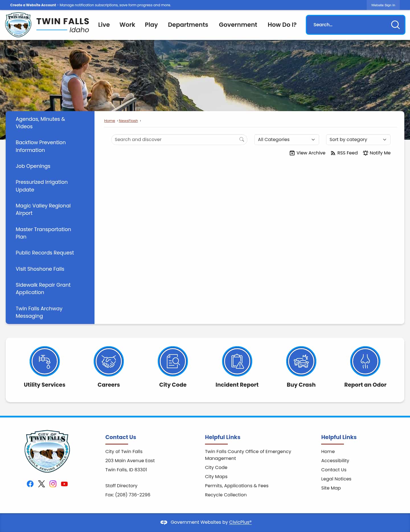Screen dimensions: 410x532
Task: Open the Sort by category dropdown
Action: tap(358, 140)
